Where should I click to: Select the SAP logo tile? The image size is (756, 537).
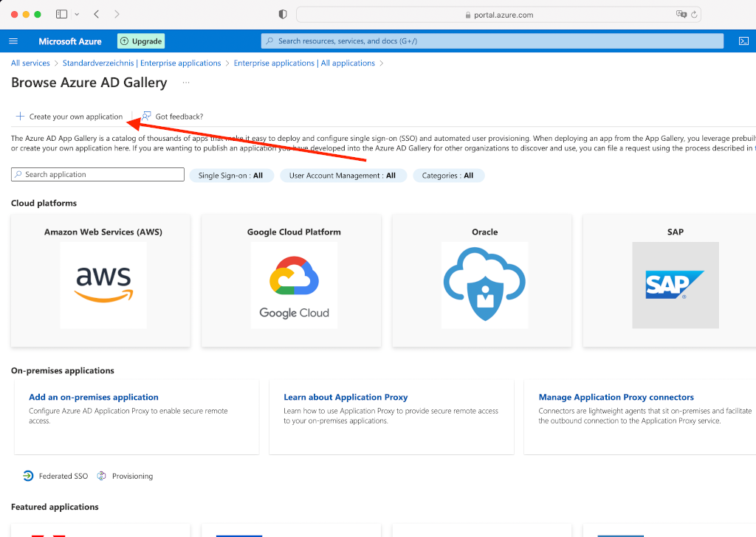coord(676,285)
